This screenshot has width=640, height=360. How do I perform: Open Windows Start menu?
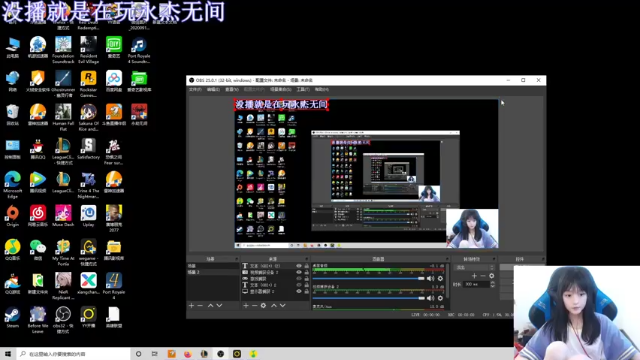(8, 354)
